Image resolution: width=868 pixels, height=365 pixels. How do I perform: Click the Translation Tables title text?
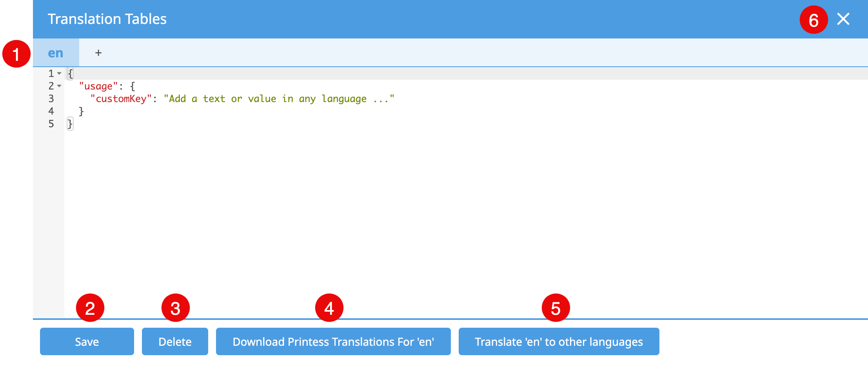(x=107, y=18)
